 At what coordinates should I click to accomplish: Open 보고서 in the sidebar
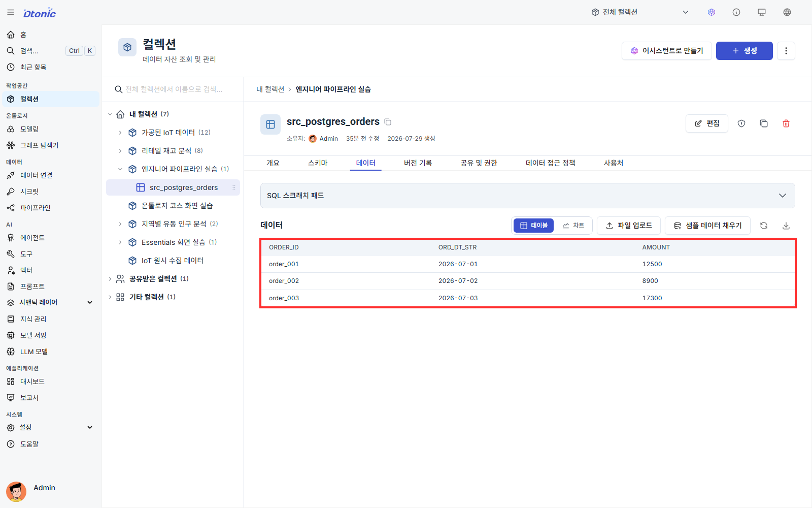pyautogui.click(x=51, y=398)
